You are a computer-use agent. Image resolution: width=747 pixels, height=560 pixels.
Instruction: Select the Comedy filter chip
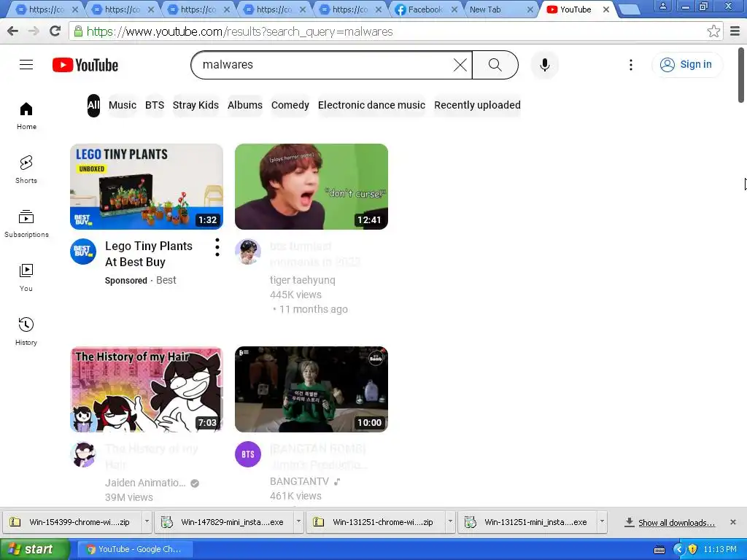[x=290, y=105]
